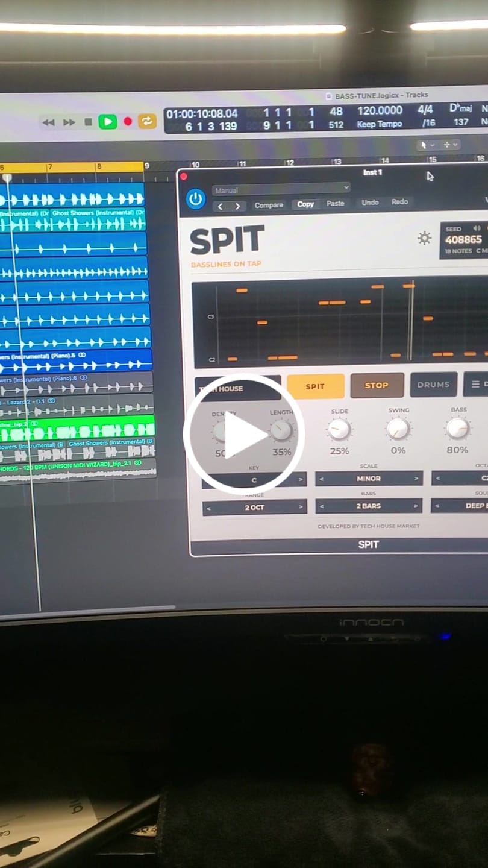Click bar 10 on the timeline ruler
This screenshot has height=868, width=488.
[x=195, y=165]
